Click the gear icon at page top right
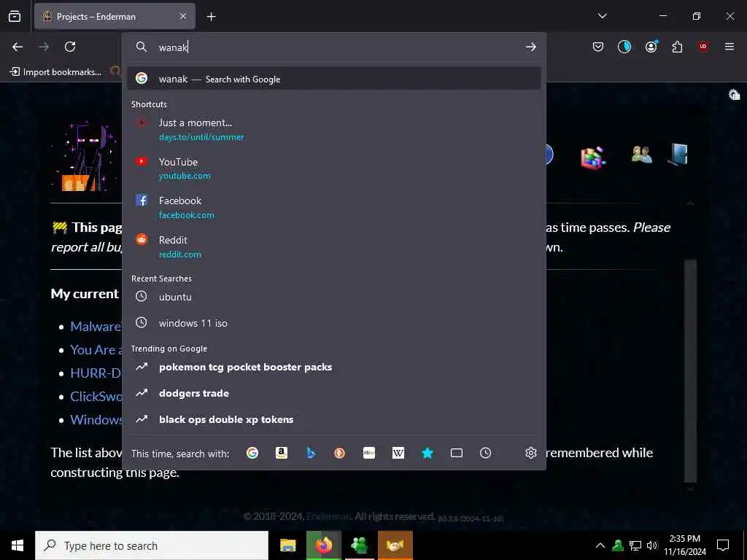This screenshot has height=560, width=747. 734,95
